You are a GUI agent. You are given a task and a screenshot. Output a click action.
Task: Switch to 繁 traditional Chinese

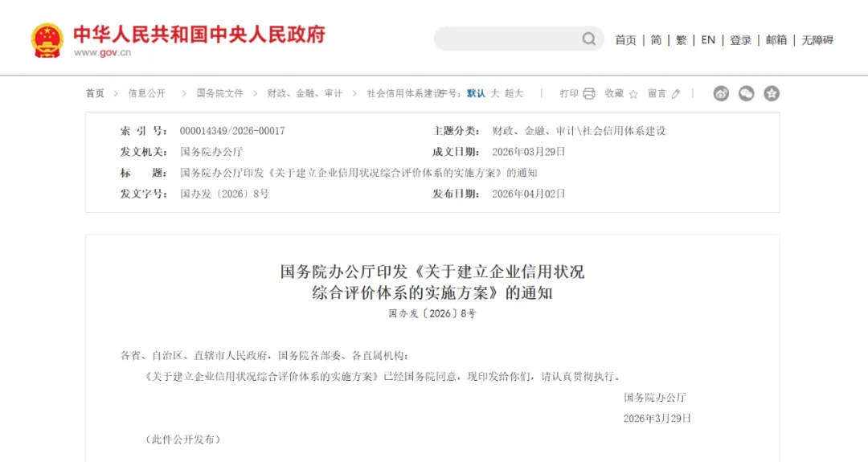click(682, 40)
